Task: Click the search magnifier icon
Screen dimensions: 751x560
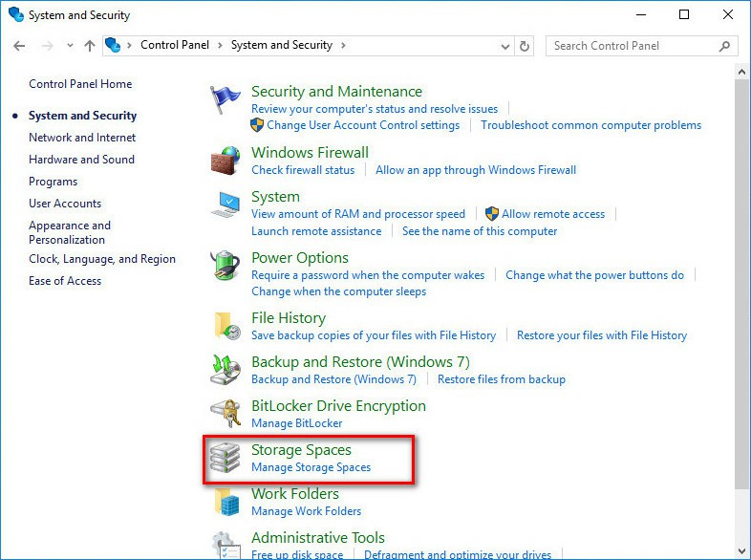Action: [x=724, y=46]
